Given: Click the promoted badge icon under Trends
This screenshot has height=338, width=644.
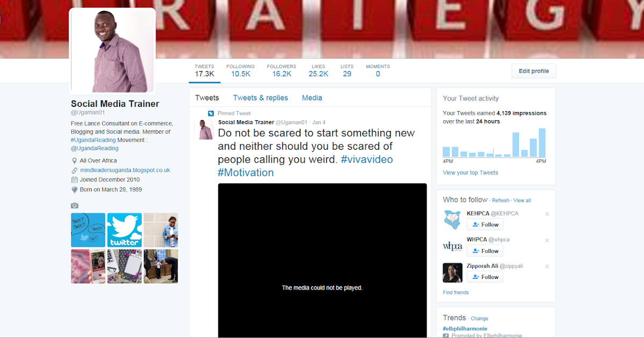Looking at the screenshot, I should 446,335.
